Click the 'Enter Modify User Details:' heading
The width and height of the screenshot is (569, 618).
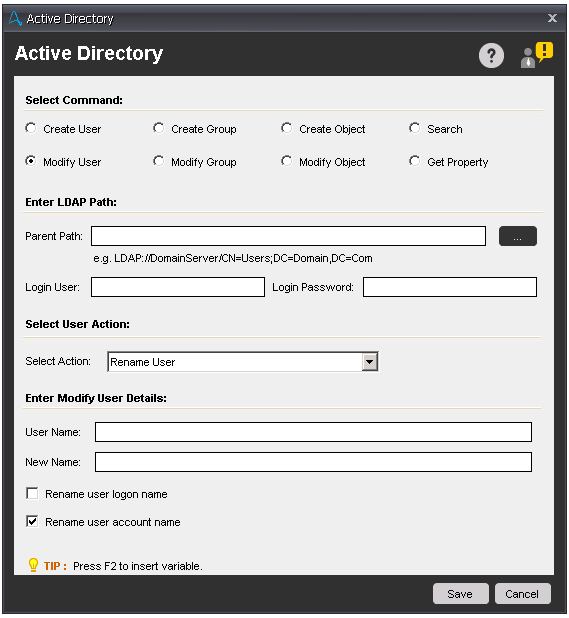point(96,398)
